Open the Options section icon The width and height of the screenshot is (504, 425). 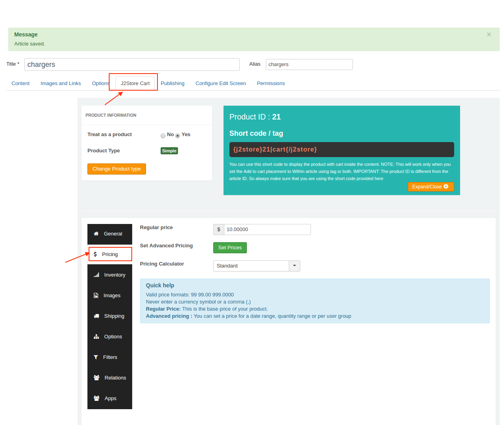pos(97,336)
